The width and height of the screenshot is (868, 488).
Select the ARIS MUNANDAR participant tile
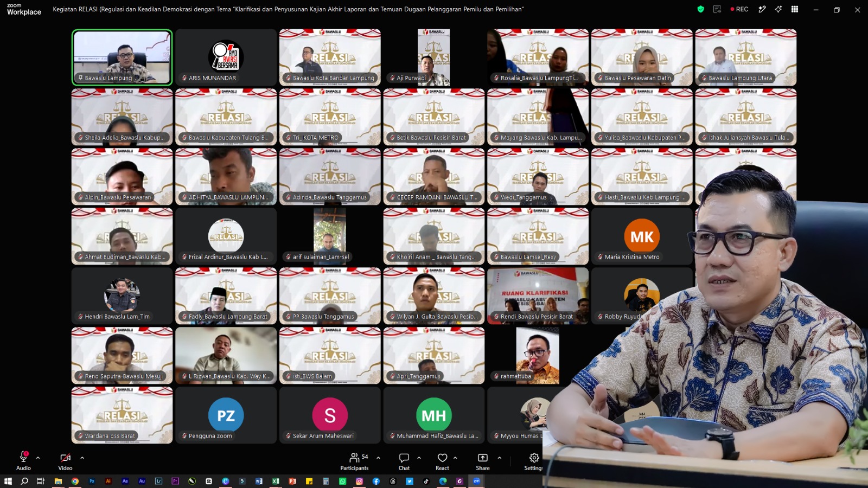click(226, 57)
